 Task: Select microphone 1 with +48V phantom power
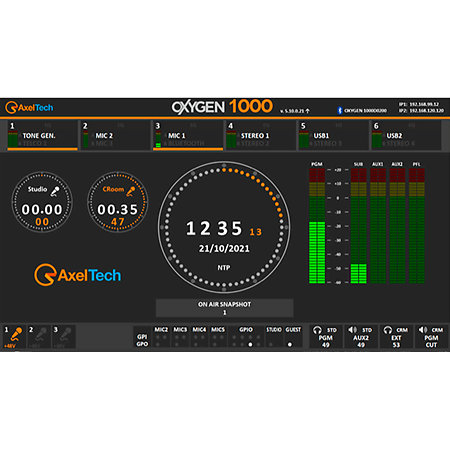point(15,337)
